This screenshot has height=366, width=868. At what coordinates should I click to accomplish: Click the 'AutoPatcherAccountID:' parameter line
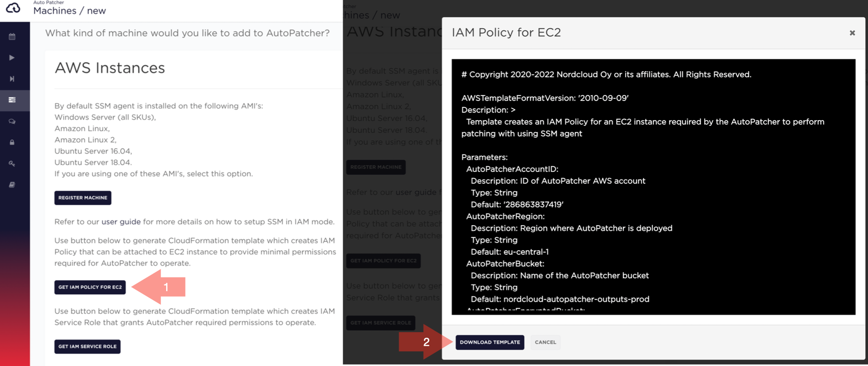512,169
